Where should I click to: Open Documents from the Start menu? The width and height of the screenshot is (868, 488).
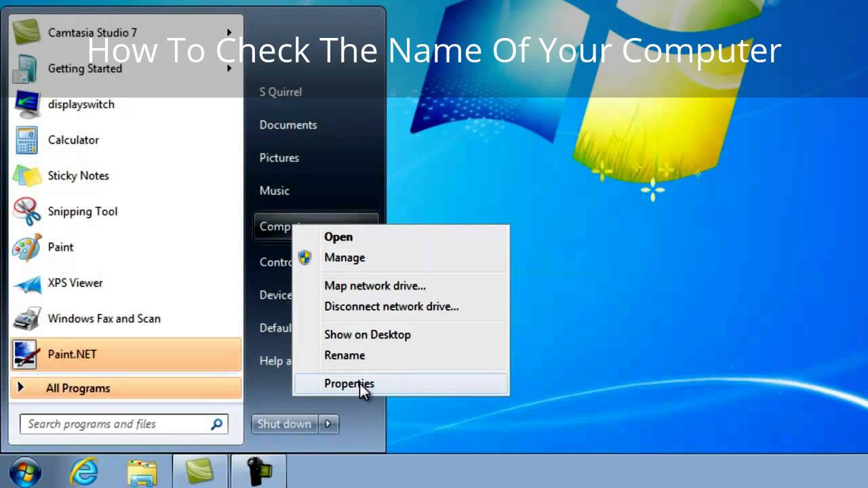point(288,125)
